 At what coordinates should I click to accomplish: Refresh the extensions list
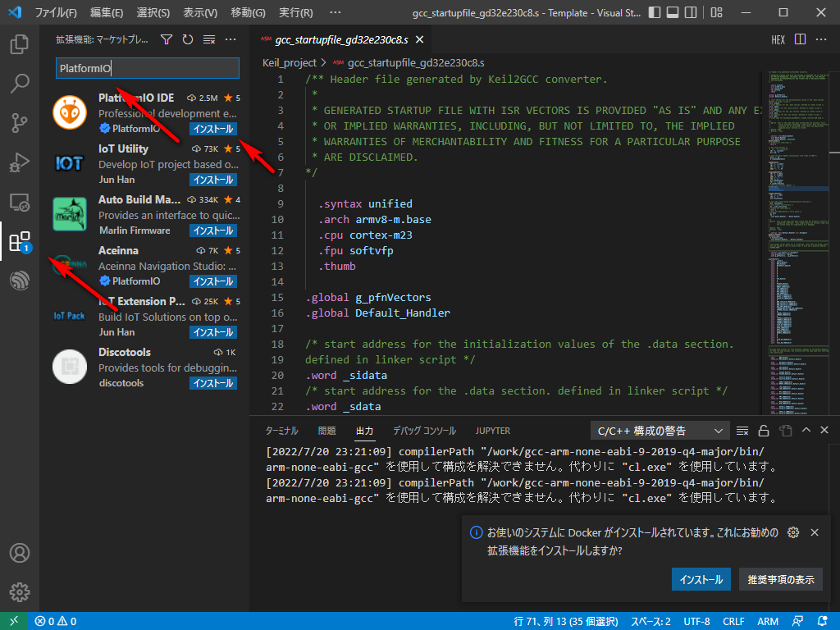click(x=188, y=39)
